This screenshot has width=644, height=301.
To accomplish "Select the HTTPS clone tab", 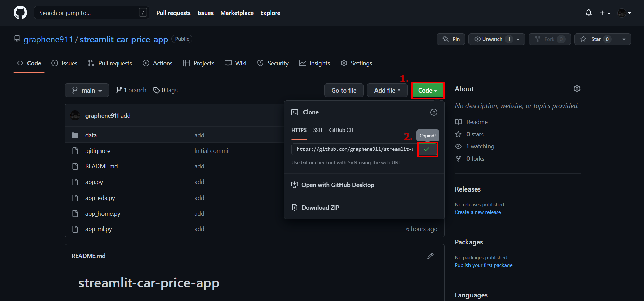I will pyautogui.click(x=299, y=130).
